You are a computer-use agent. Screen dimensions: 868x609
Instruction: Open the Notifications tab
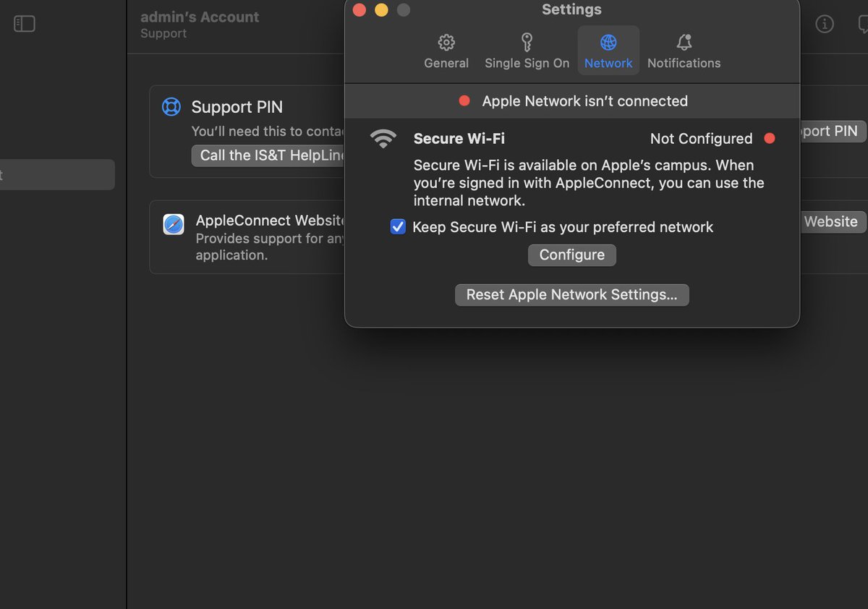(x=684, y=51)
